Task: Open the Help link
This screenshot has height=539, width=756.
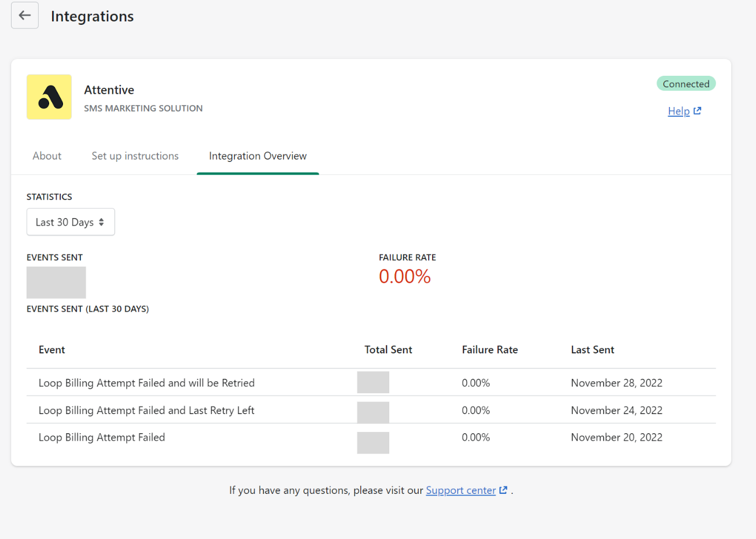Action: pos(678,111)
